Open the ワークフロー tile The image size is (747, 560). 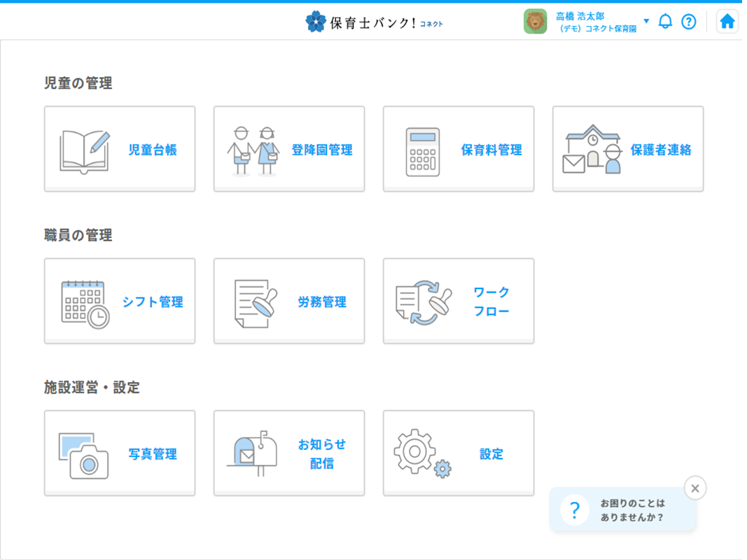458,301
